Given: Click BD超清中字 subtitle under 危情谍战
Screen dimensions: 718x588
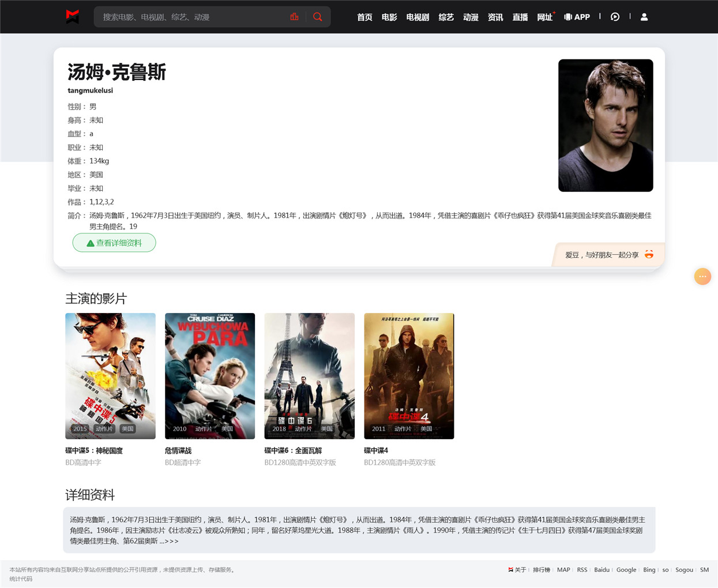Looking at the screenshot, I should click(183, 463).
